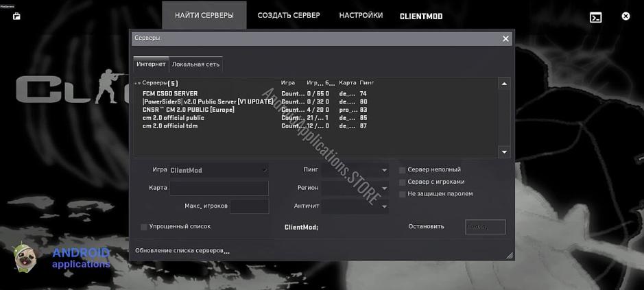Open the Пинг filter dropdown

pos(355,170)
